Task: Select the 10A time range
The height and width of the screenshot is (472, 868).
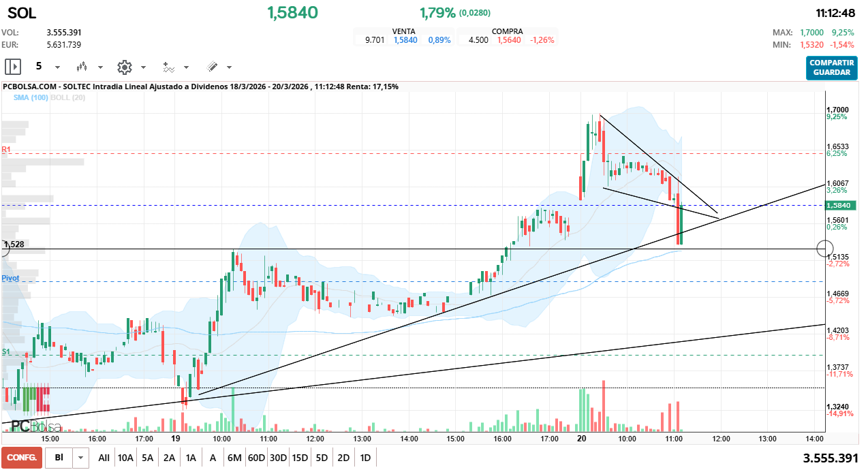Action: (x=125, y=458)
